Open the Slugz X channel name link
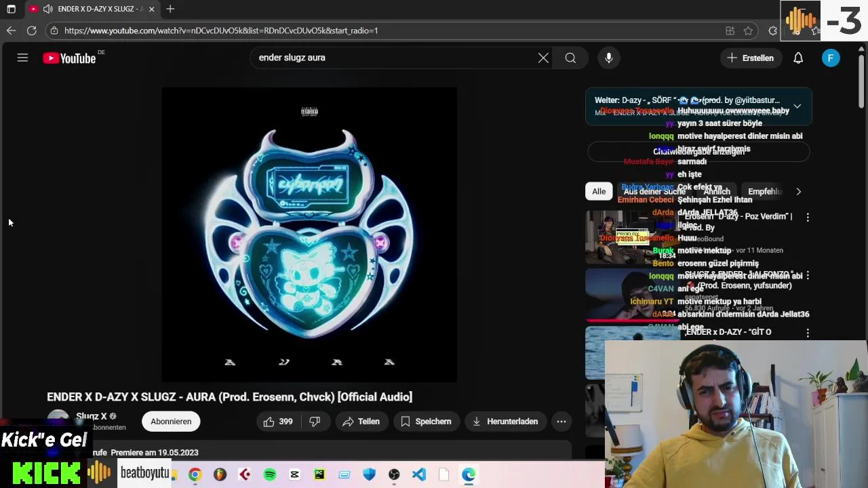 click(x=92, y=416)
